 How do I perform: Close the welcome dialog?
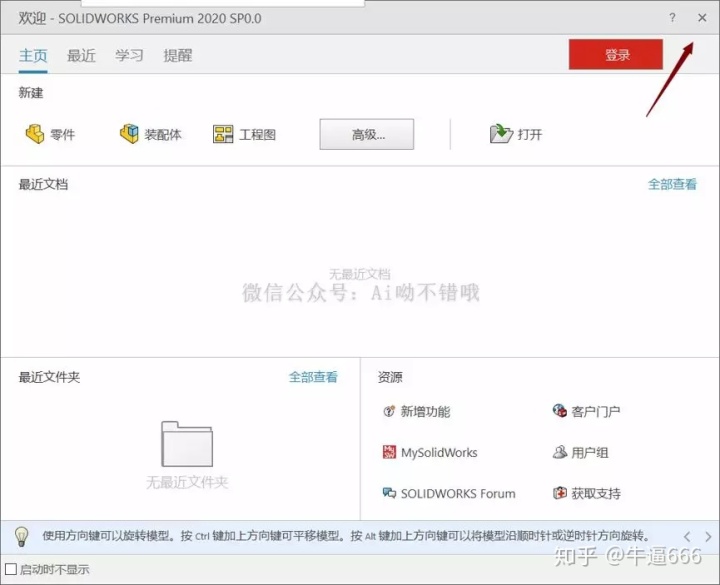coord(702,18)
